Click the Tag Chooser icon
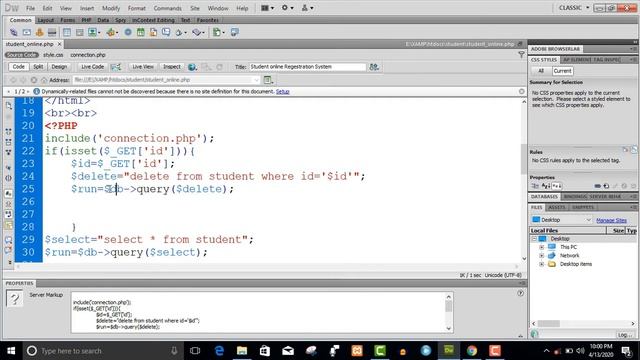Image resolution: width=640 pixels, height=360 pixels. coord(235,32)
